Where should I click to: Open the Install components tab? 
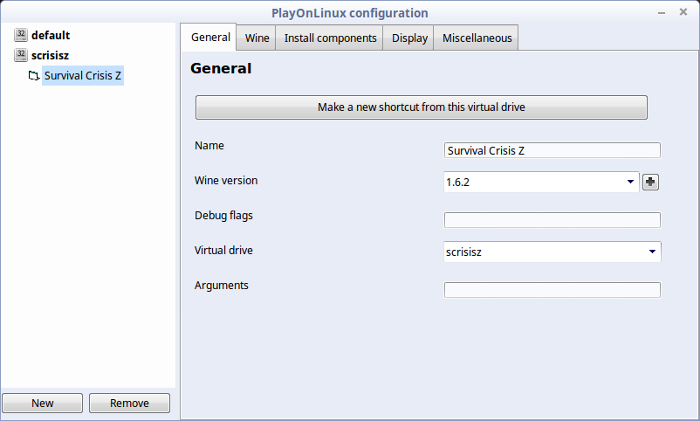(x=330, y=38)
